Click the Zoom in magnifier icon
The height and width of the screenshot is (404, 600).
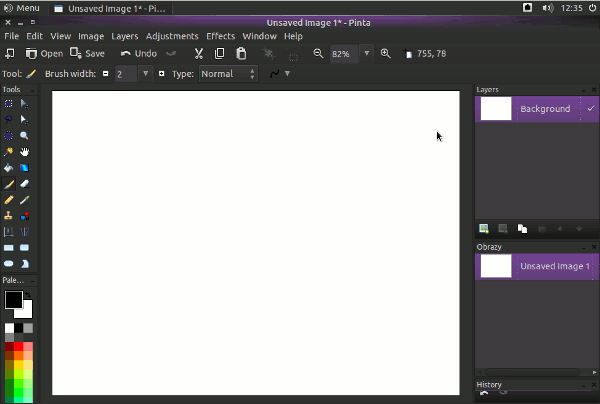tap(385, 54)
